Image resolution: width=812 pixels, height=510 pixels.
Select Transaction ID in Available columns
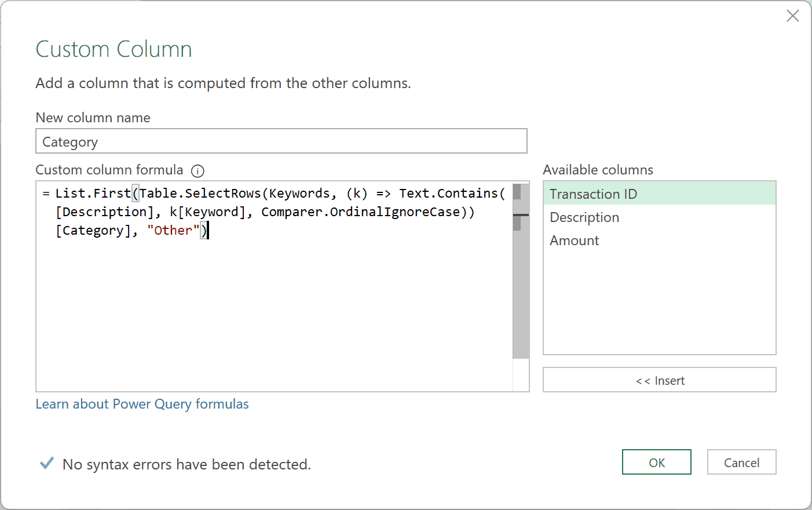point(659,194)
